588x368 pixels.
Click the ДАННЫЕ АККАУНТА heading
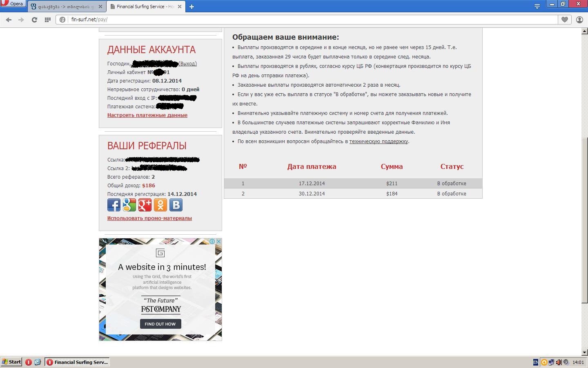(151, 49)
